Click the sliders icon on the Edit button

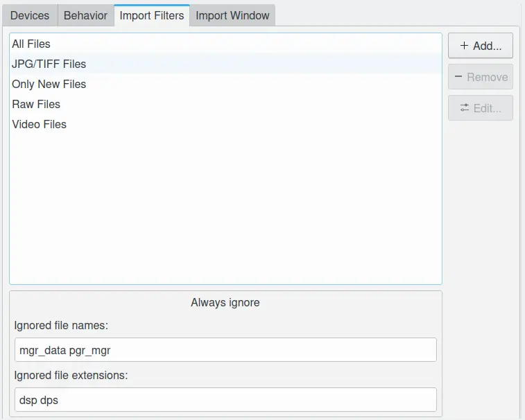465,108
